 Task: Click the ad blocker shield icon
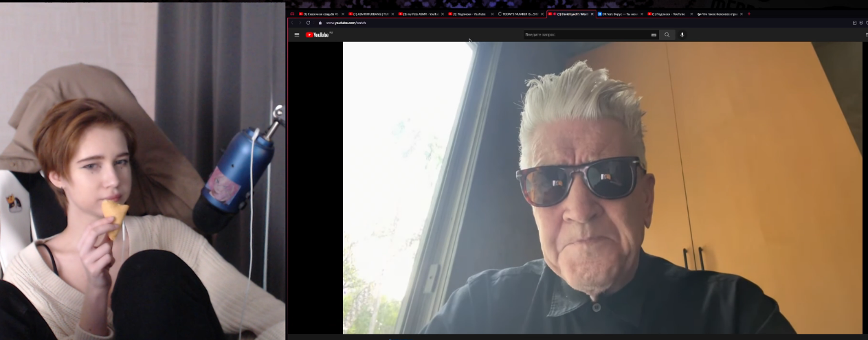[x=861, y=23]
